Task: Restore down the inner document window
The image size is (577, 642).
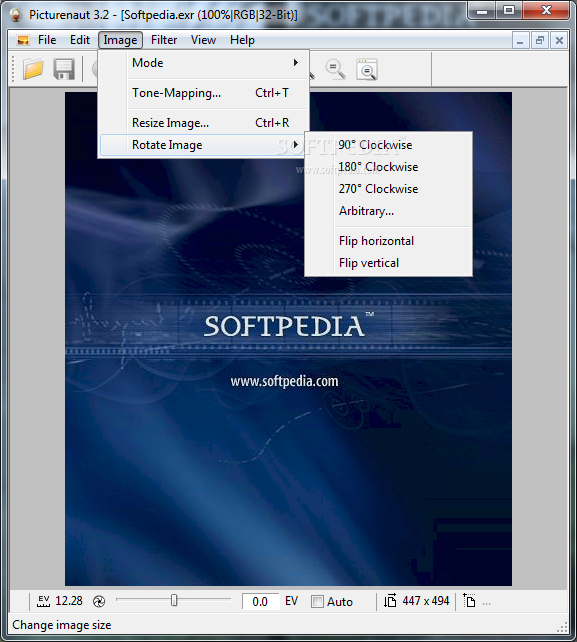Action: tap(540, 40)
